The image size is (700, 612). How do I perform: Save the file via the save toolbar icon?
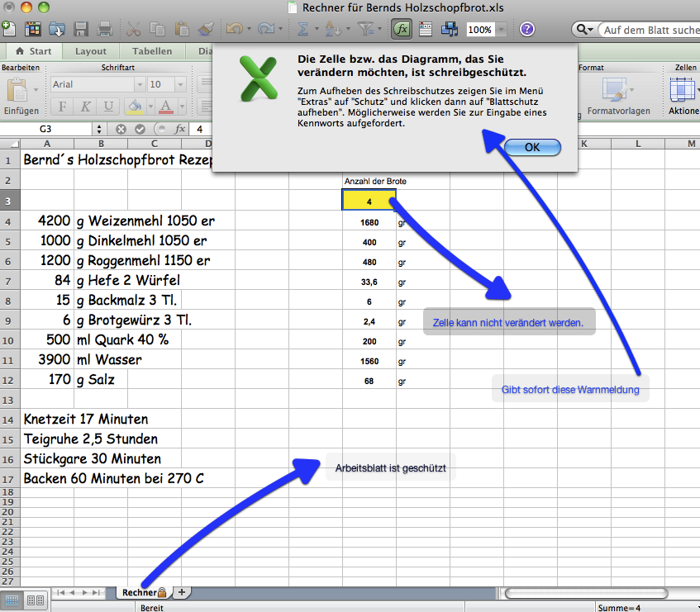coord(81,28)
